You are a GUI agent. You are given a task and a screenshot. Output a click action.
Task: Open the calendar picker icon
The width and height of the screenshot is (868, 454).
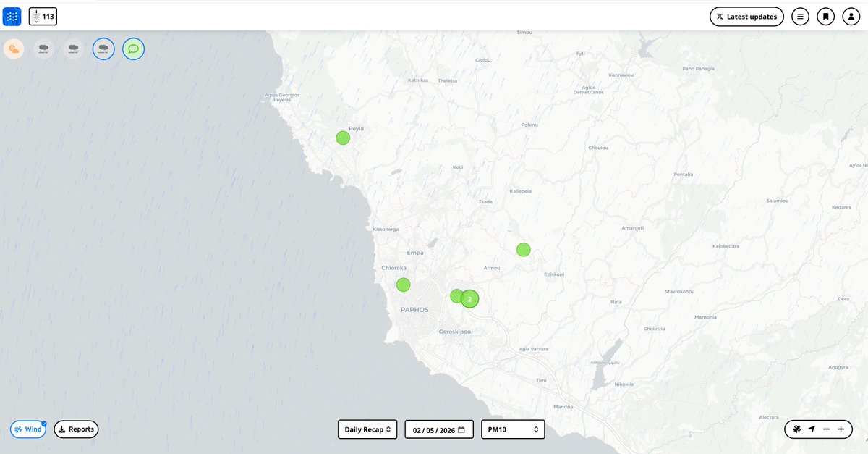[x=461, y=429]
